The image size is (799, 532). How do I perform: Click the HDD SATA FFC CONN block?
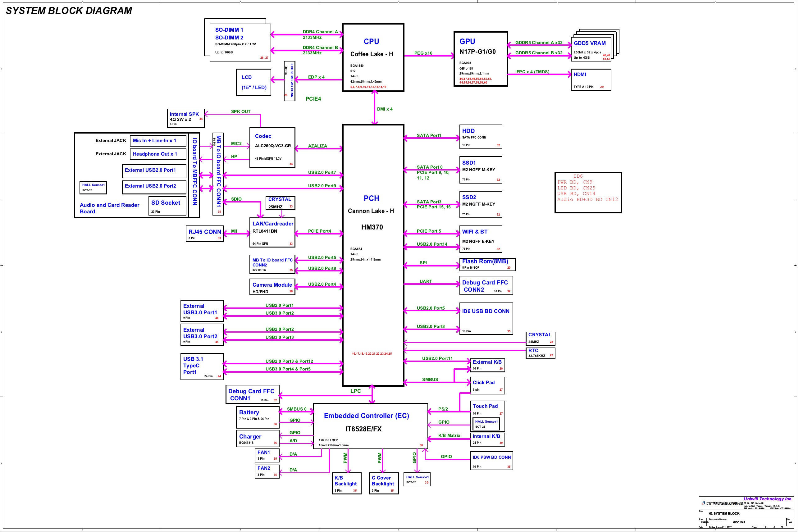(480, 137)
